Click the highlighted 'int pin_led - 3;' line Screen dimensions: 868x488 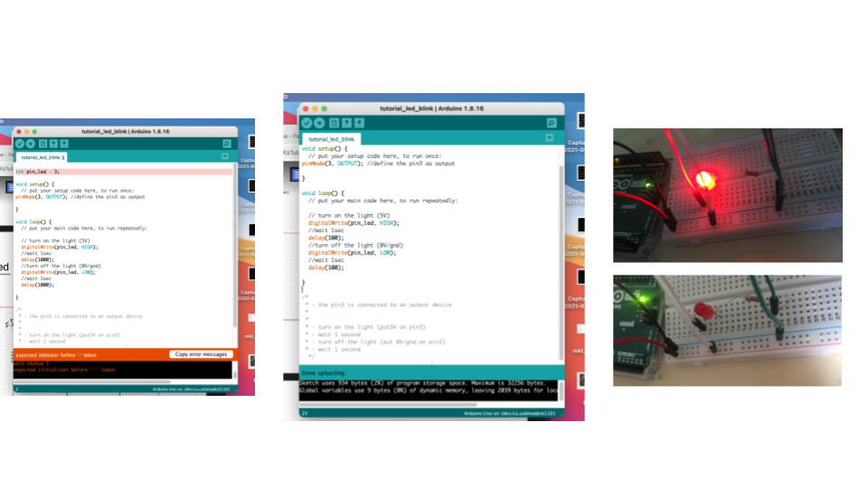click(124, 172)
